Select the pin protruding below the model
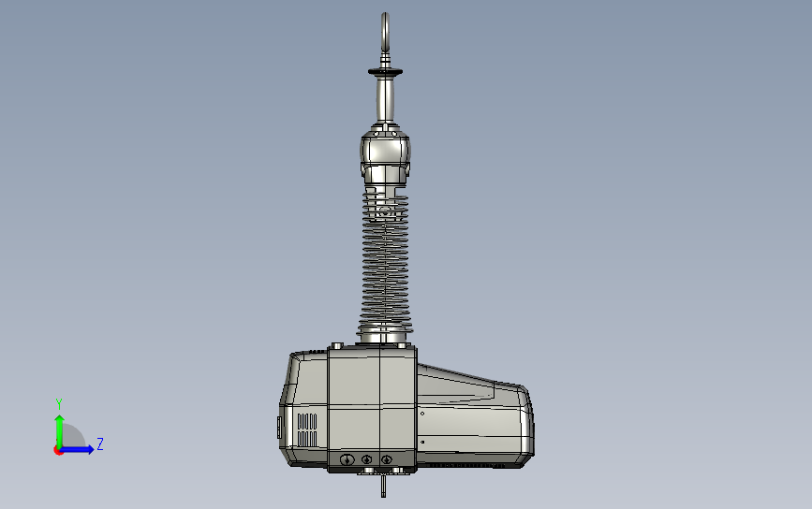 pyautogui.click(x=383, y=486)
